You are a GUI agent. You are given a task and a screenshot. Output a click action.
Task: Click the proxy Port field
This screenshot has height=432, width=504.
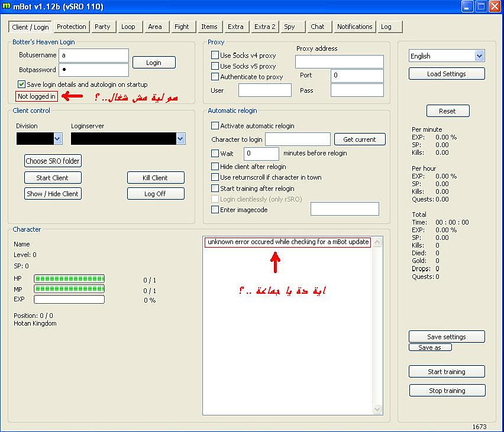click(x=357, y=76)
